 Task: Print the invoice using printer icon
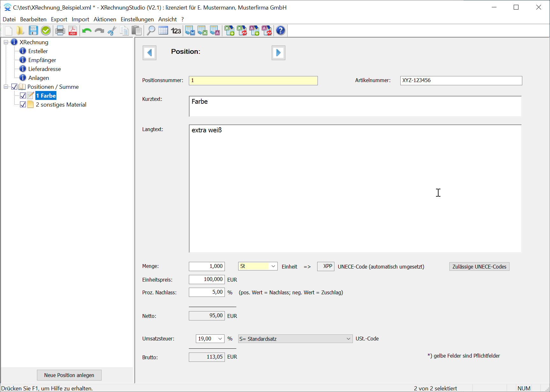click(60, 31)
